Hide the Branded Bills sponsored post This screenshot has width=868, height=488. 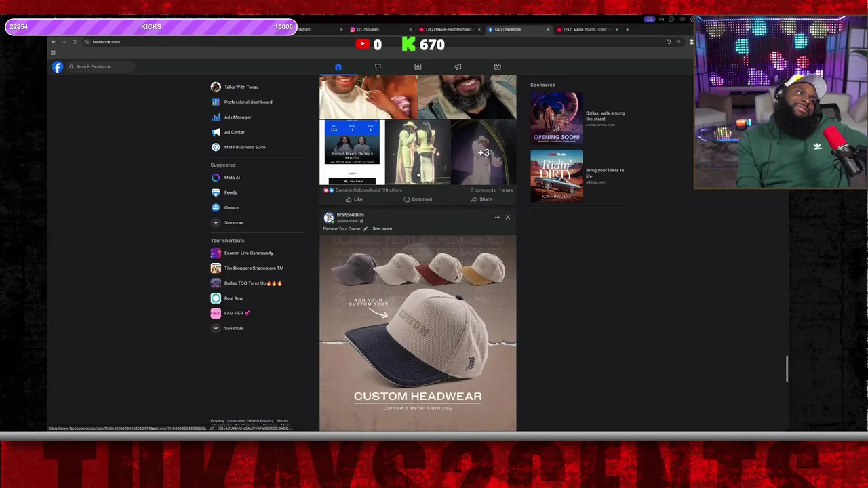pos(507,218)
